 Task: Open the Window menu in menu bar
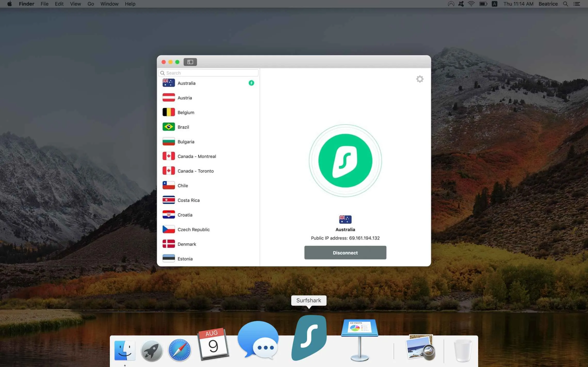pos(109,4)
